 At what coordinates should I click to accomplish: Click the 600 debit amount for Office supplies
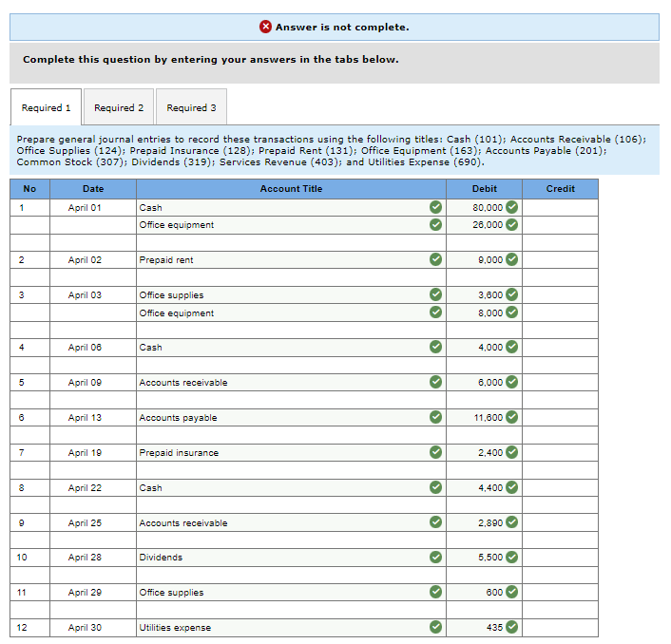coord(494,593)
